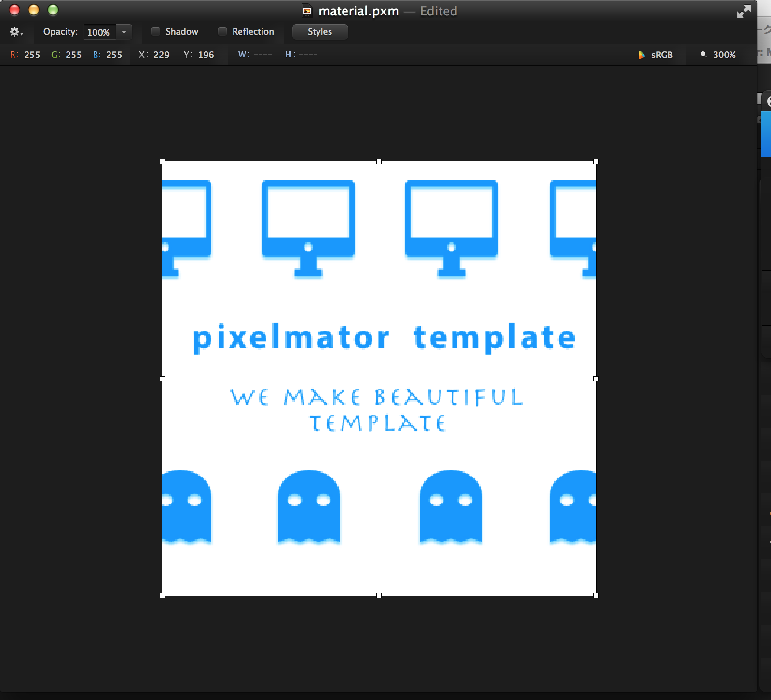
Task: Click the zoom magnifier icon
Action: (x=703, y=54)
